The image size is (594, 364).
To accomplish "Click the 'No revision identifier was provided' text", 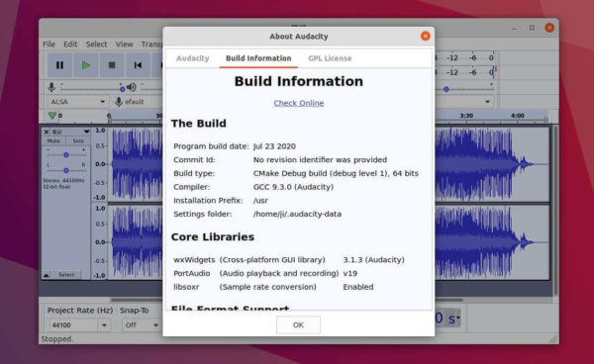I will pyautogui.click(x=320, y=159).
